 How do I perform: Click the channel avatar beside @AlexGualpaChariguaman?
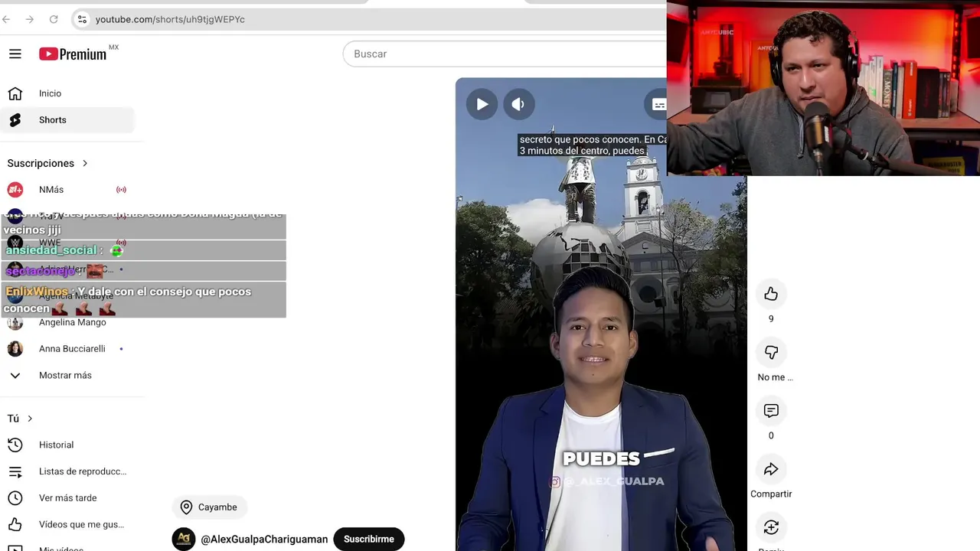184,539
